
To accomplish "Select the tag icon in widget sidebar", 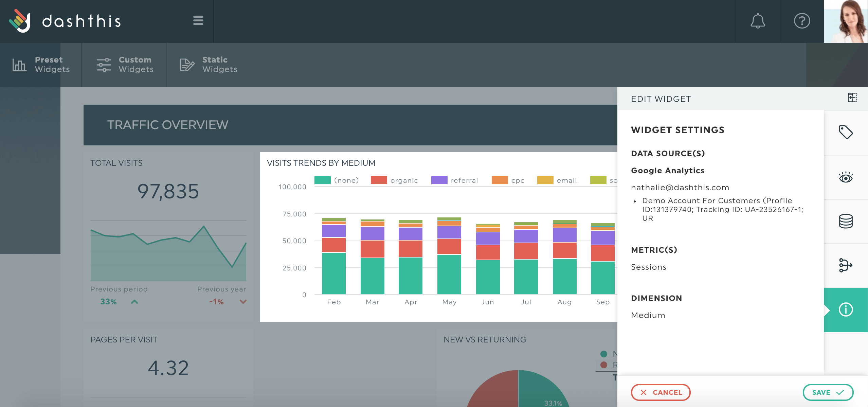I will (x=846, y=132).
